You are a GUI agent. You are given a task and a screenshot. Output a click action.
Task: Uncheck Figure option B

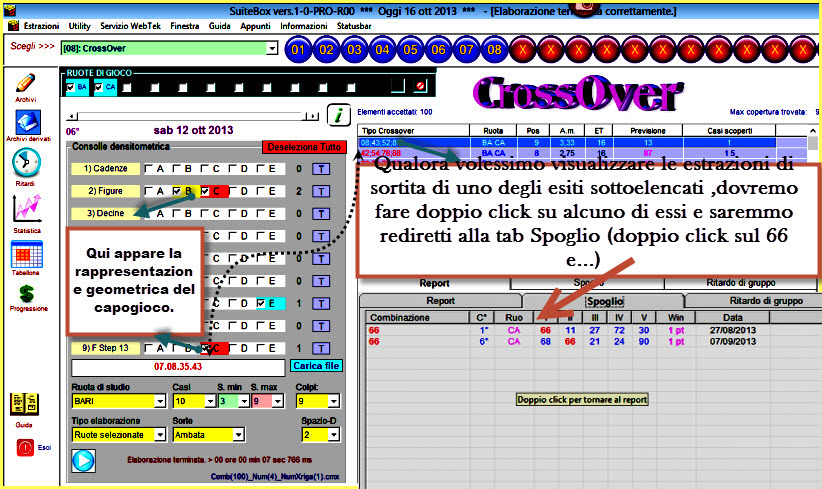click(x=177, y=191)
